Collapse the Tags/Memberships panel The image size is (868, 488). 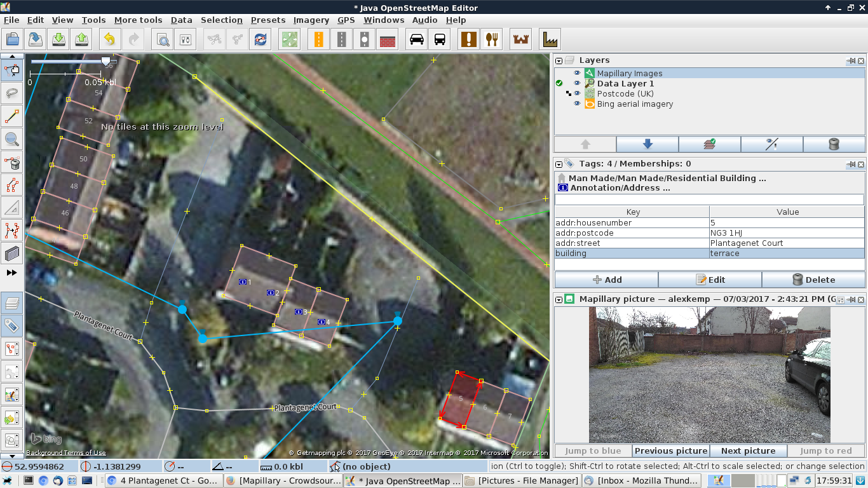tap(559, 164)
